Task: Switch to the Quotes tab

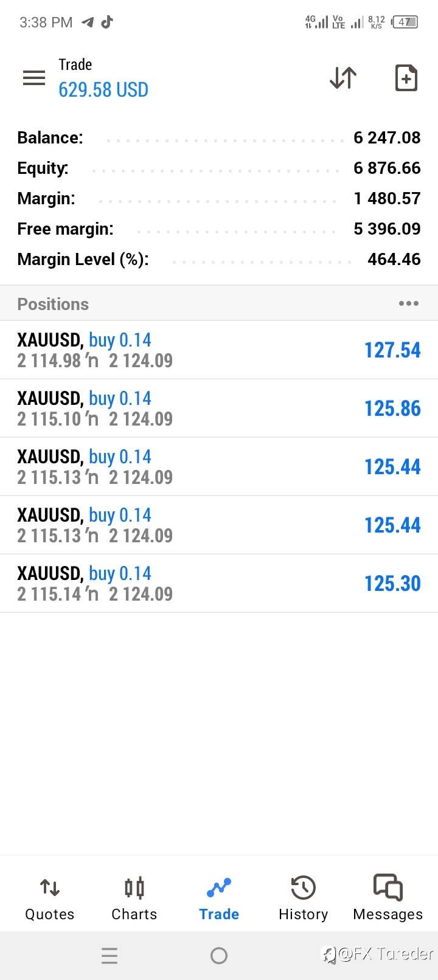Action: pyautogui.click(x=49, y=899)
